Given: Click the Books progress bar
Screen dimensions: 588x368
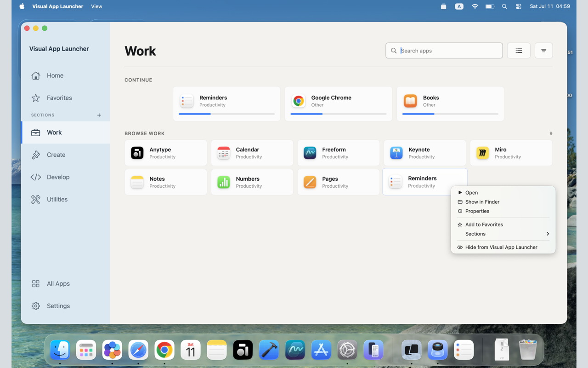Looking at the screenshot, I should [x=450, y=114].
